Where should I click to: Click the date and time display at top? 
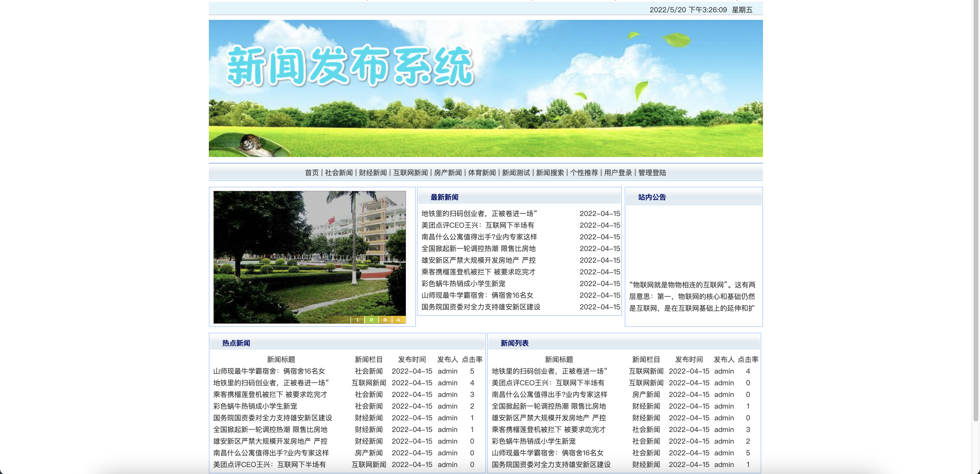point(701,10)
